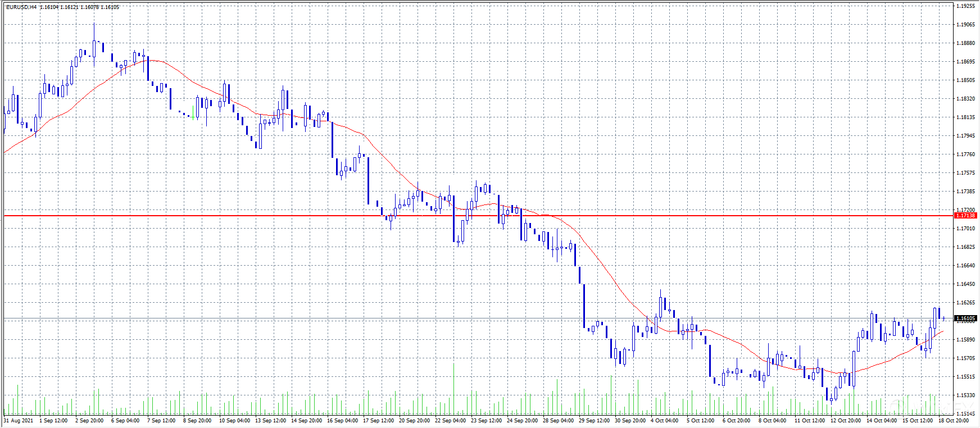
Task: Click the 1.15705 price scale label
Action: pyautogui.click(x=965, y=358)
